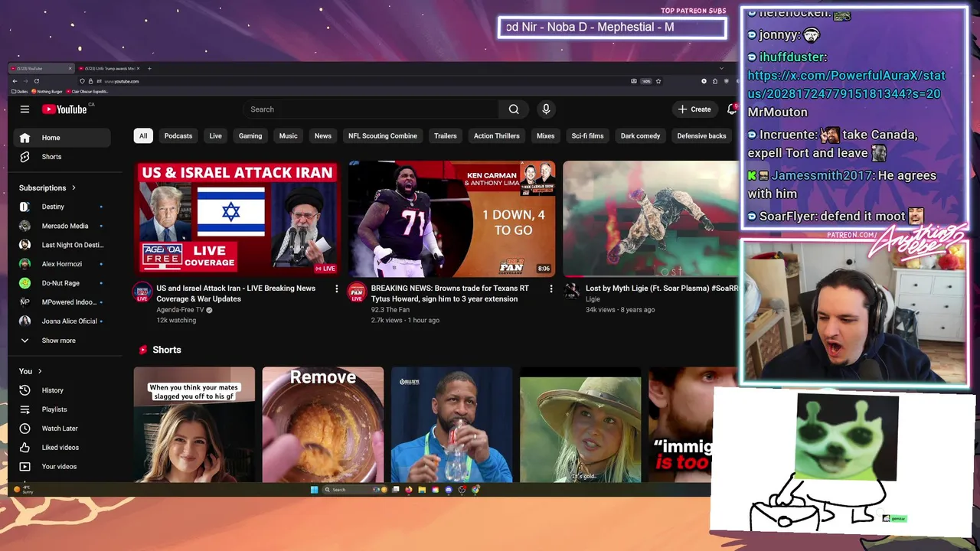Open Browns trade for Texans RT title

click(450, 293)
